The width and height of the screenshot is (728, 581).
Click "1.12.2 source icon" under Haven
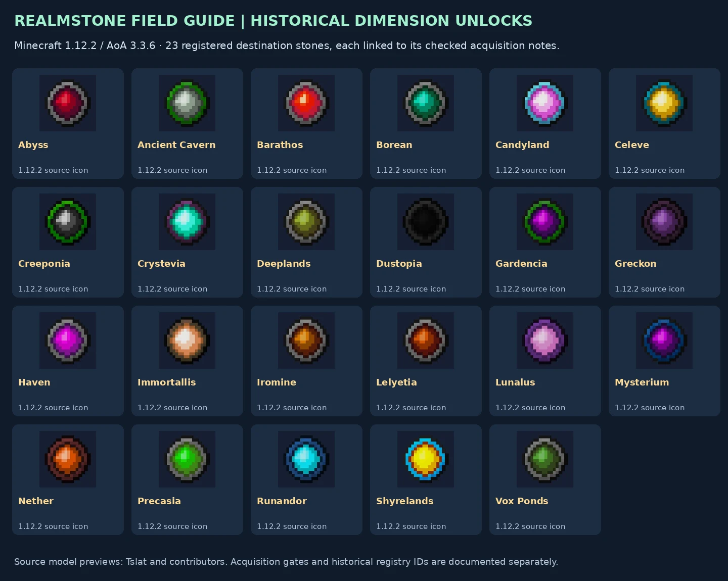(53, 408)
